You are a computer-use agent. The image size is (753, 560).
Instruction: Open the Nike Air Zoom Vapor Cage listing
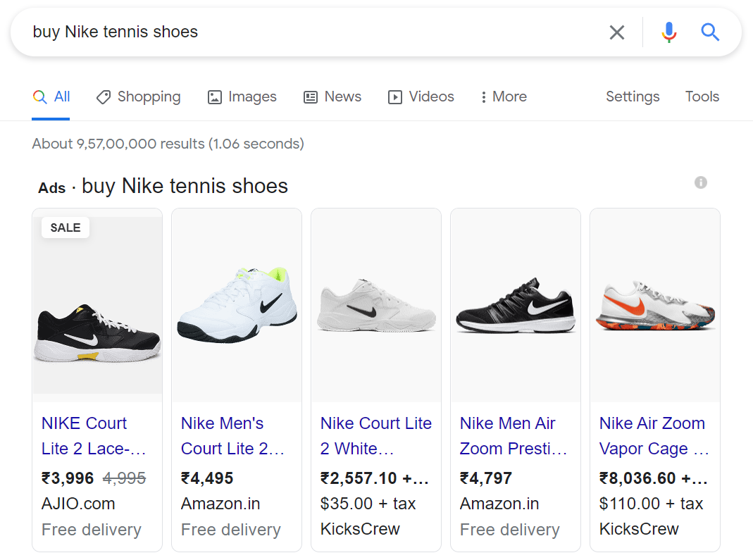coord(652,435)
